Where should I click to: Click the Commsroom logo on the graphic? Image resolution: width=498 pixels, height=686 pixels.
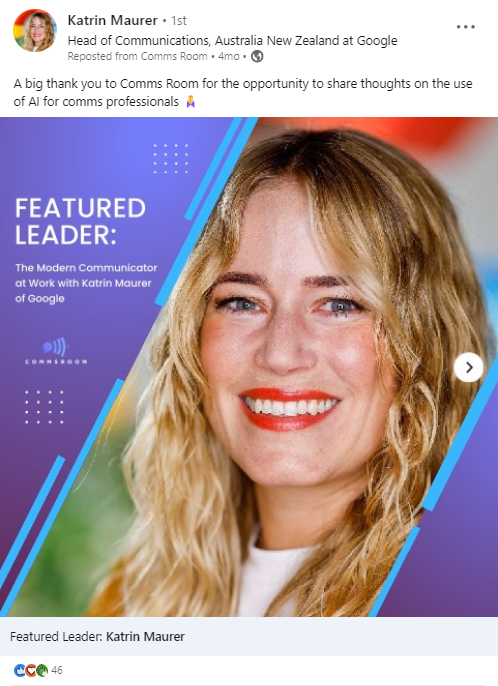click(56, 351)
